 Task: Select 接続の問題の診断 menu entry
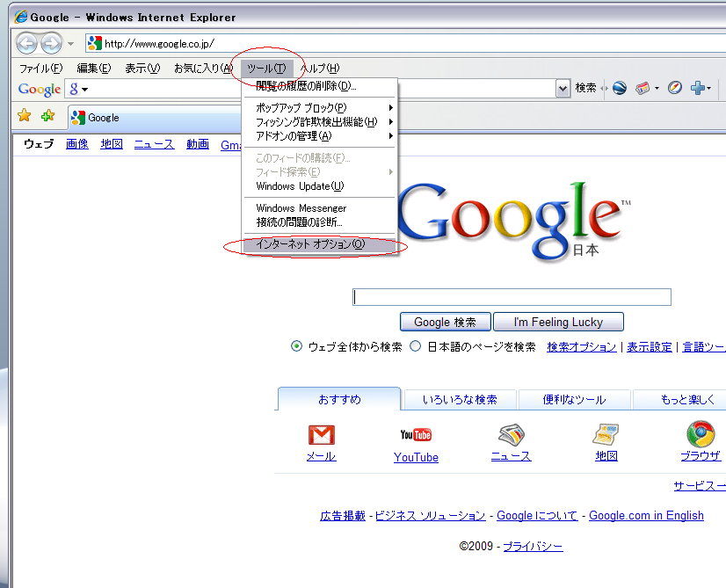click(319, 222)
